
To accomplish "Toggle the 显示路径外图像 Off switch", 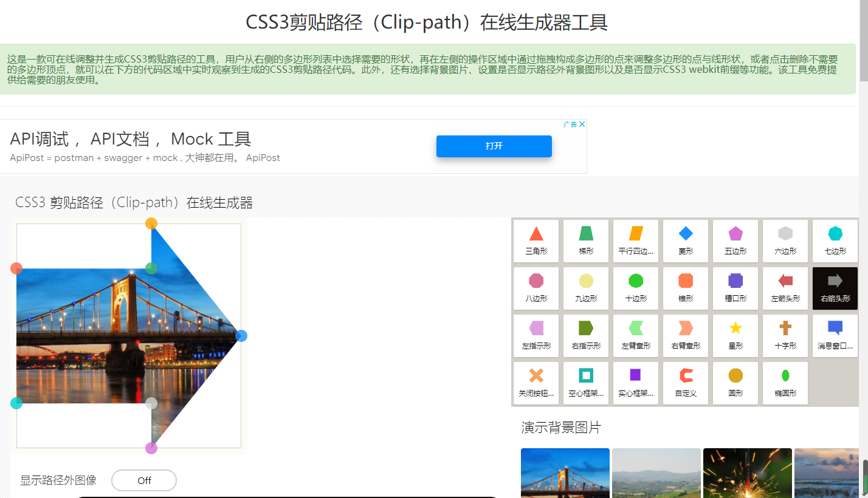I will 143,480.
